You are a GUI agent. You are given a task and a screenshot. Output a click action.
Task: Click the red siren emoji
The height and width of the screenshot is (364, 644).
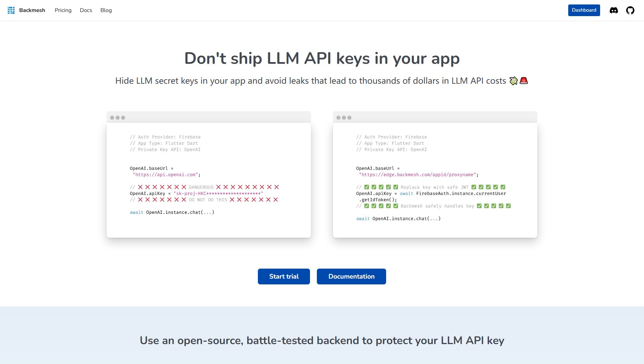click(x=524, y=81)
